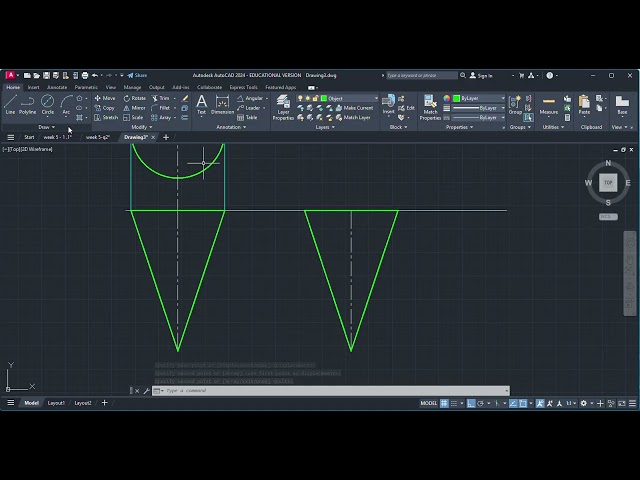
Task: Toggle snap mode in status bar
Action: pyautogui.click(x=454, y=403)
